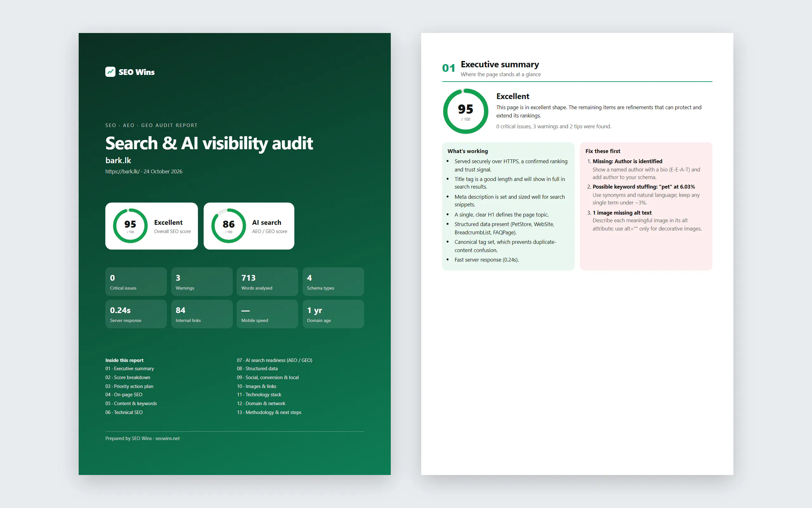Open contents entry 05 Content & keywords
Viewport: 812px width, 508px height.
pos(131,404)
